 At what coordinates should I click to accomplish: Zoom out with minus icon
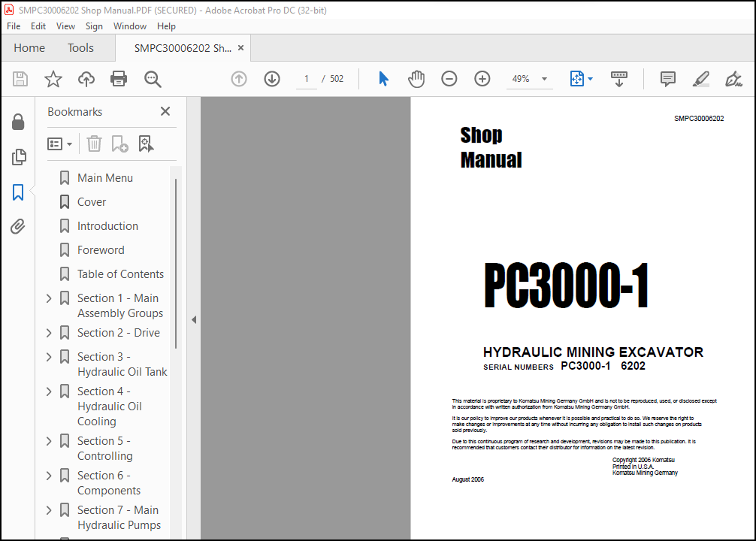point(449,79)
